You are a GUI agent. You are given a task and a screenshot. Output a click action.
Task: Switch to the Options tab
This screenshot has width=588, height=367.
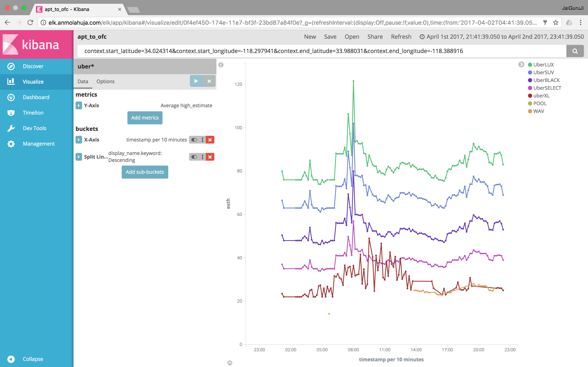[x=105, y=81]
